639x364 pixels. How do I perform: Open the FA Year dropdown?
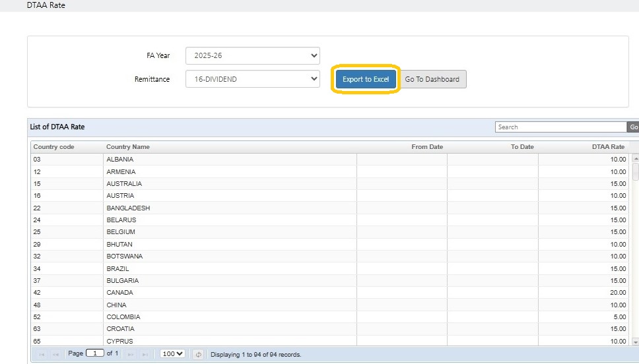tap(252, 55)
